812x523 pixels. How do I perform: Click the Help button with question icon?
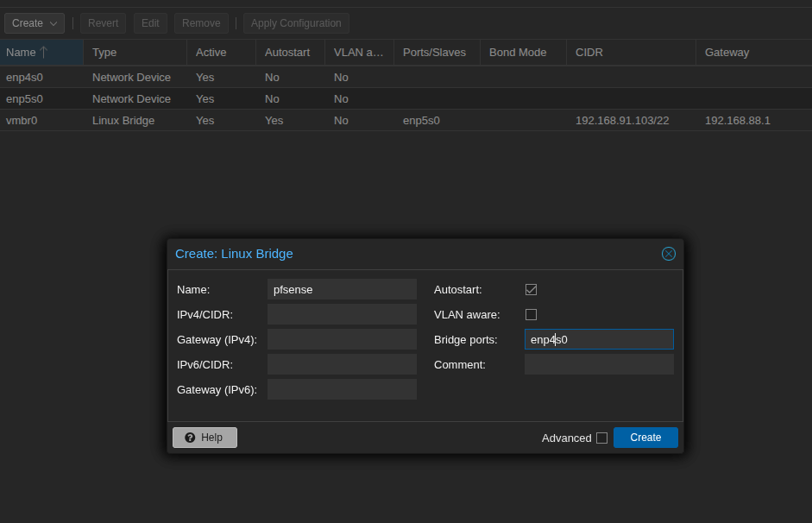tap(205, 438)
